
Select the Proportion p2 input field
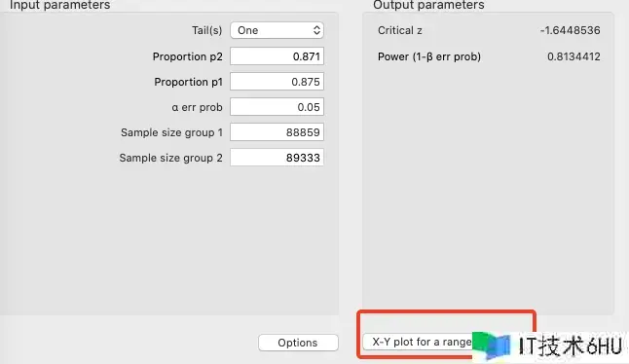tap(277, 56)
